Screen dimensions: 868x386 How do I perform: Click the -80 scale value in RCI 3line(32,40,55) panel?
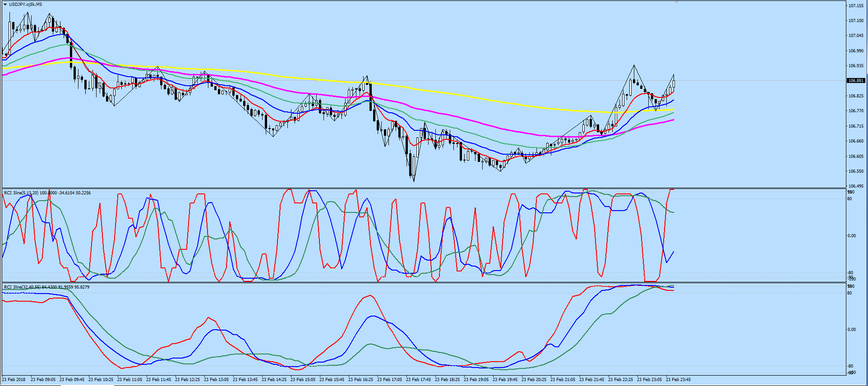coord(850,366)
